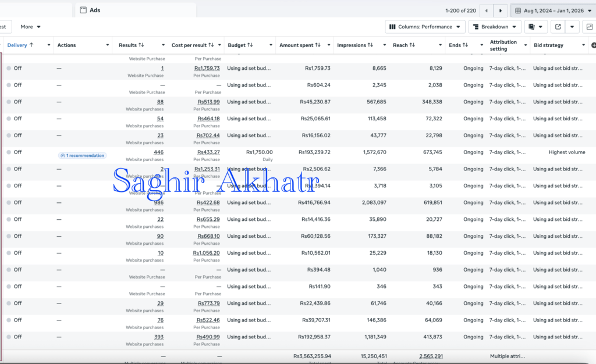The width and height of the screenshot is (596, 364).
Task: Select the Rs45,230.87 amount spent cell
Action: tap(315, 102)
